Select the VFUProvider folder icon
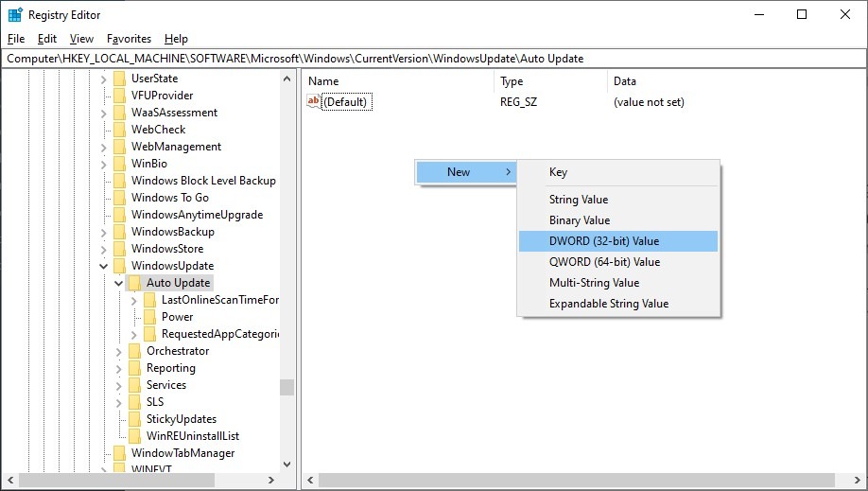 pos(119,96)
